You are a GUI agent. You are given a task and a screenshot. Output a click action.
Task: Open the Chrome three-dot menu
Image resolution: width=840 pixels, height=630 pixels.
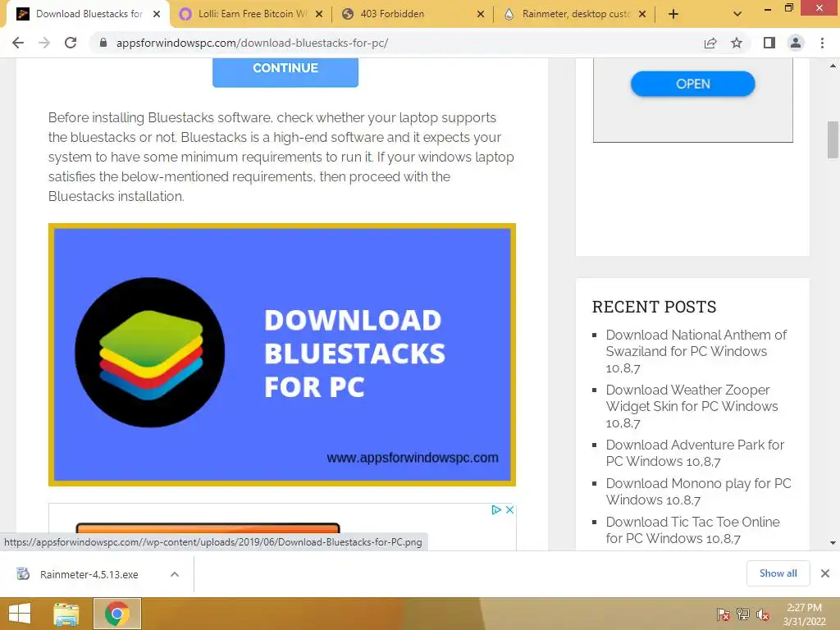point(822,43)
